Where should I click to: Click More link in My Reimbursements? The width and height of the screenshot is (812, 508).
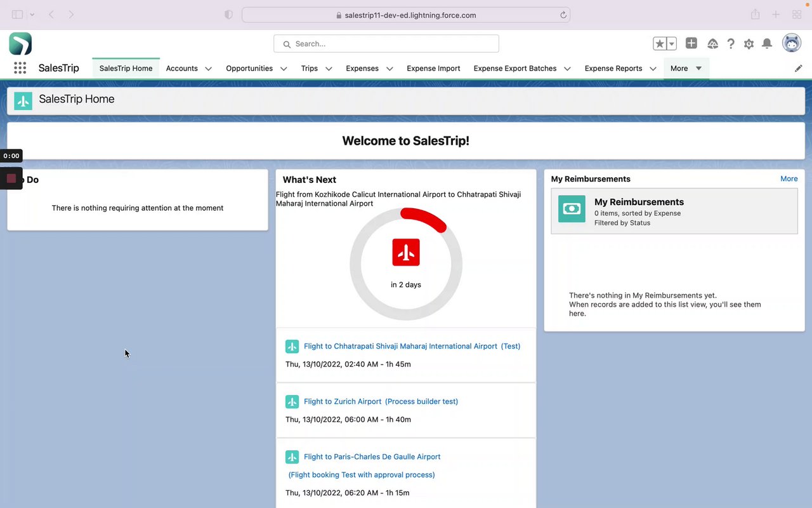point(789,179)
